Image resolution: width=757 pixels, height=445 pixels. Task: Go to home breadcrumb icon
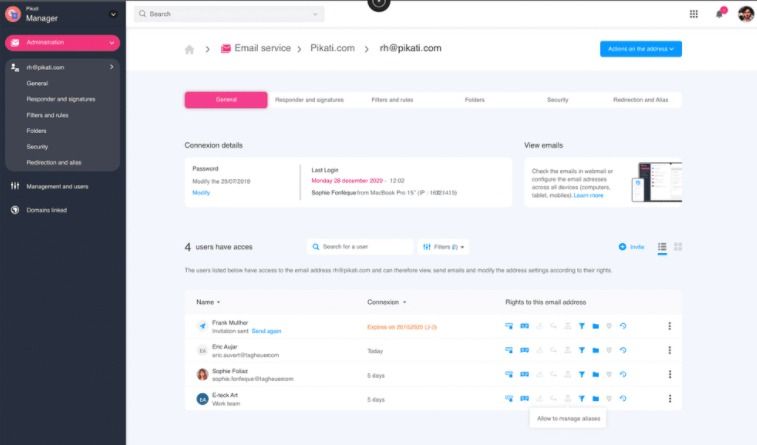[189, 49]
